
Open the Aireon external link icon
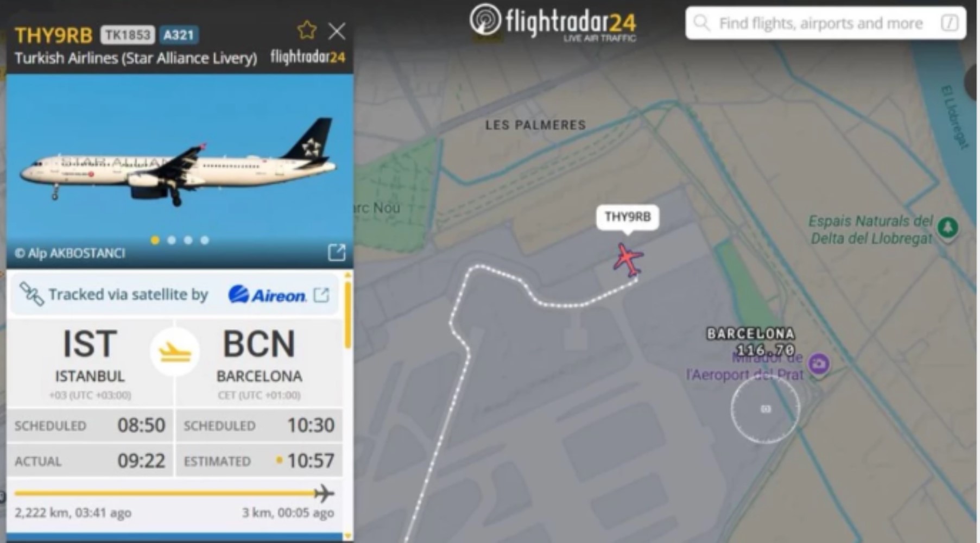[x=321, y=295]
